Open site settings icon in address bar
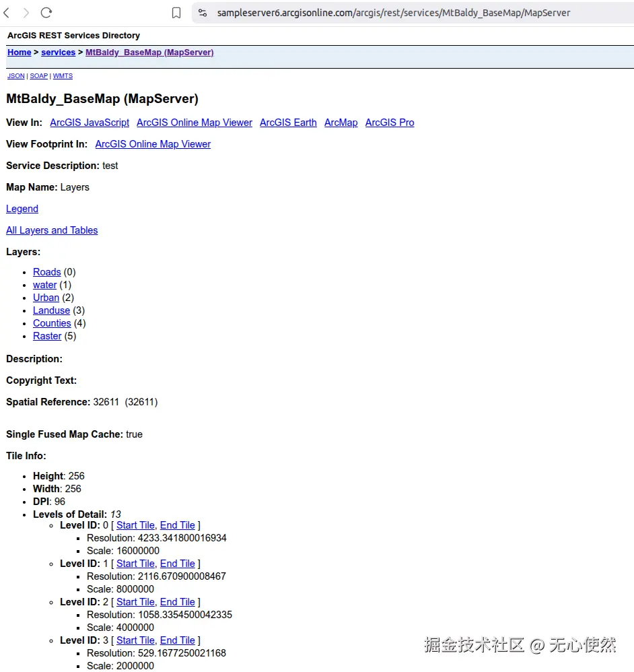 203,13
